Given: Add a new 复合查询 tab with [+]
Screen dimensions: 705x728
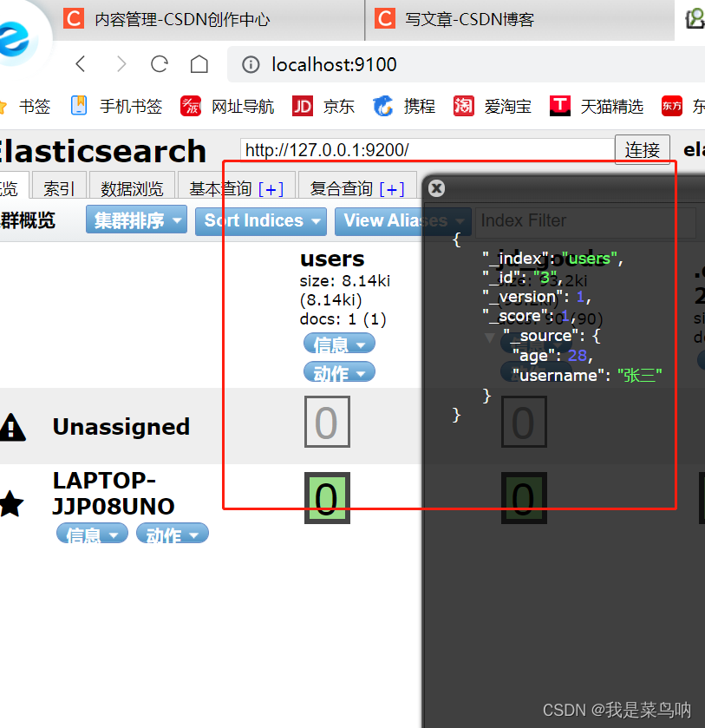Looking at the screenshot, I should pos(392,189).
